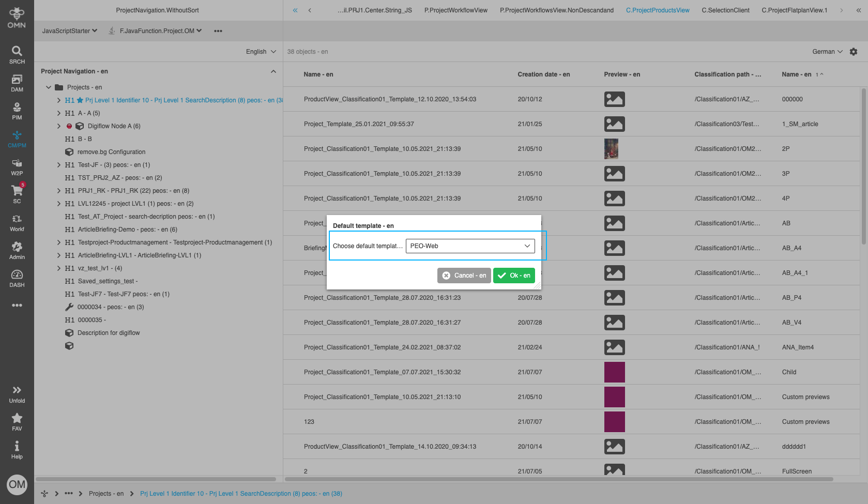Click the Ok button in dialog
This screenshot has height=504, width=868.
[514, 276]
